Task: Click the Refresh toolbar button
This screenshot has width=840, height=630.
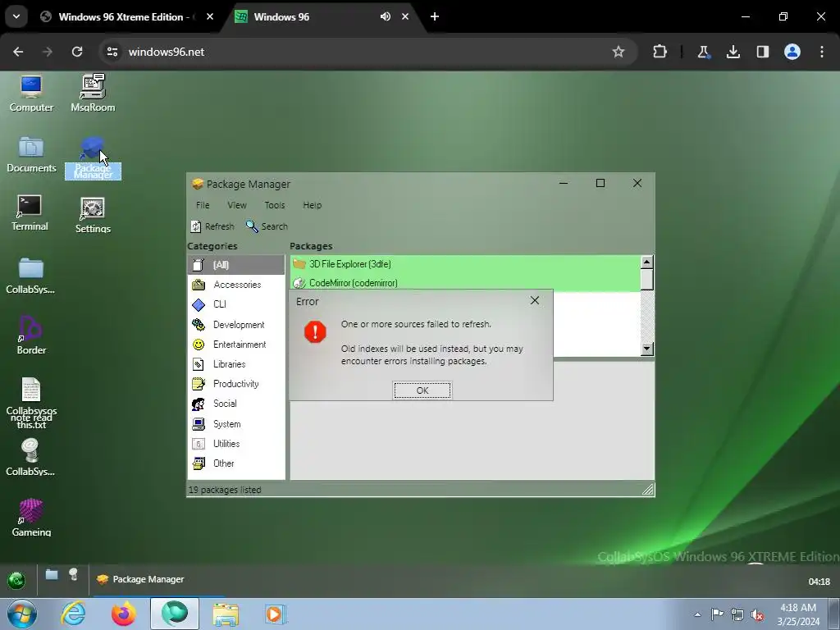Action: coord(212,226)
